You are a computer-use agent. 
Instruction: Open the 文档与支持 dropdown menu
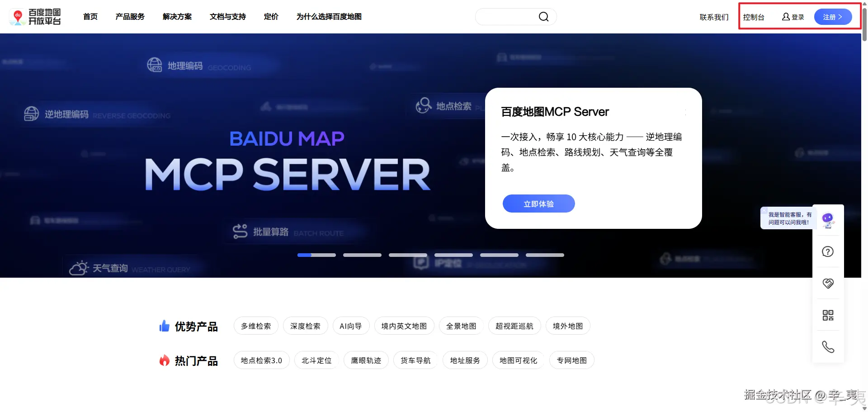click(x=227, y=16)
